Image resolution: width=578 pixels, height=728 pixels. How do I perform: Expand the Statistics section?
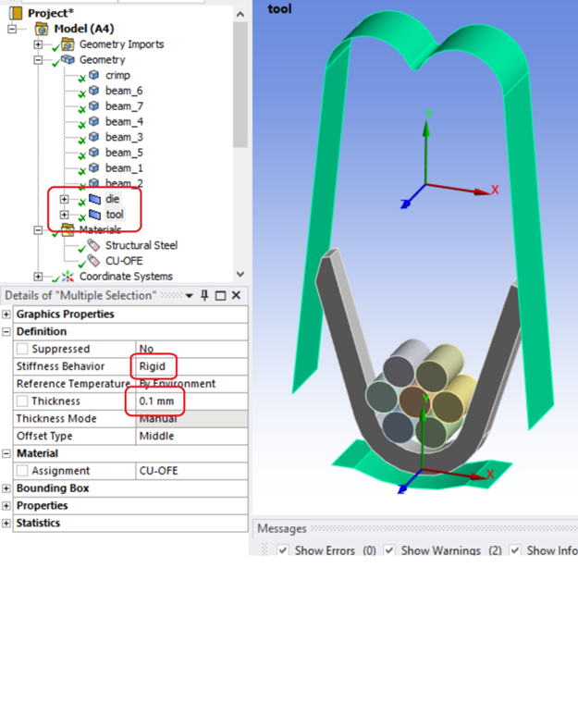point(6,524)
